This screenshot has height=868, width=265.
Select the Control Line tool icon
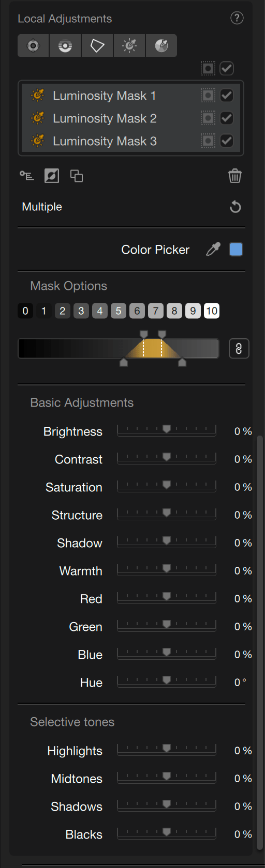tap(65, 45)
